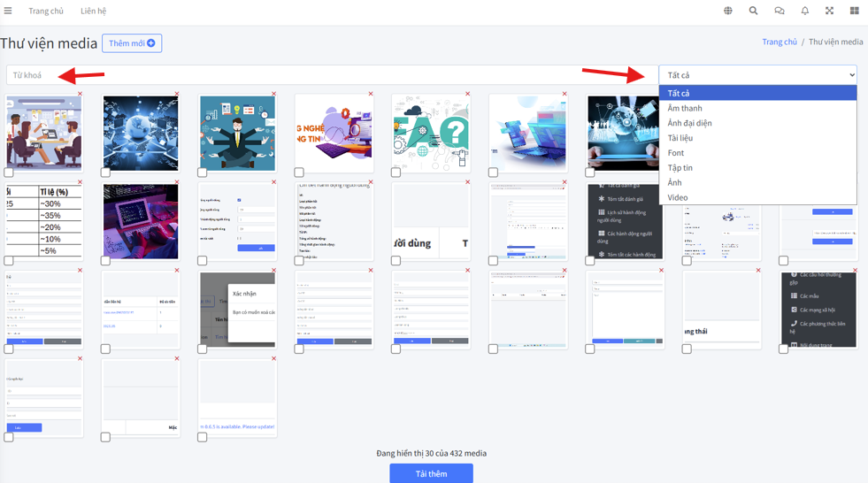The image size is (868, 483).
Task: Delete the FAQ illustration thumbnail
Action: coord(468,94)
